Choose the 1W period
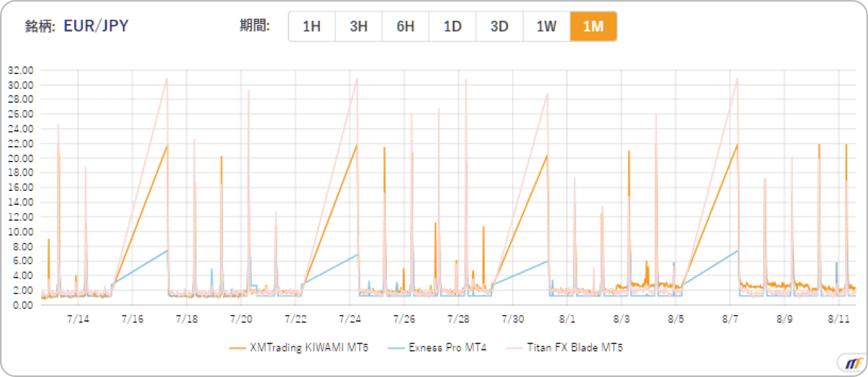This screenshot has height=377, width=868. [x=546, y=27]
